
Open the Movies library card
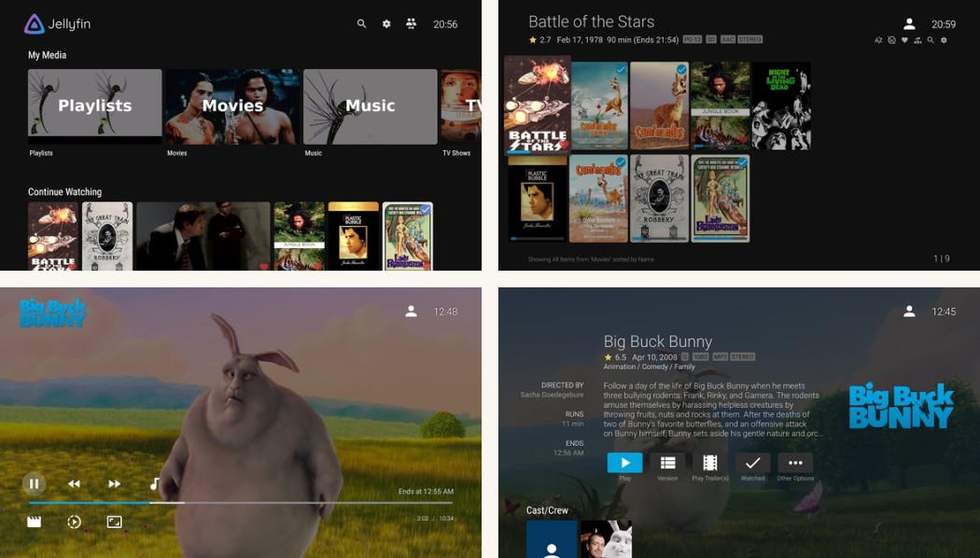pos(232,106)
